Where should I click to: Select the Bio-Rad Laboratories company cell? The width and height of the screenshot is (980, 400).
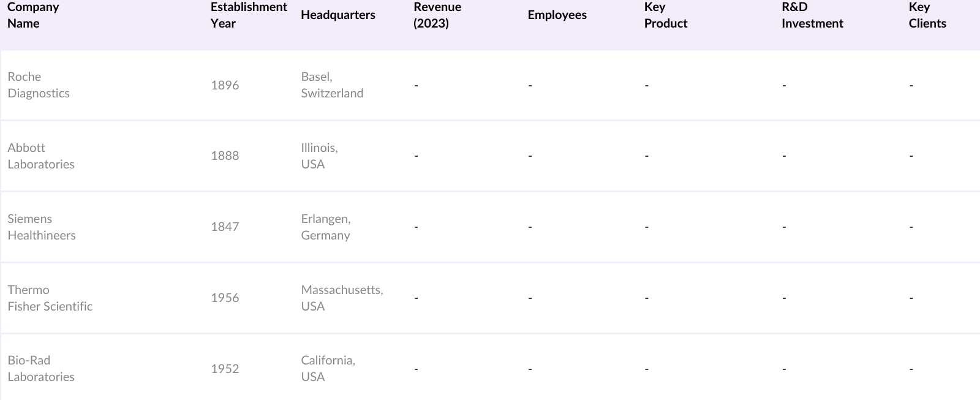[x=41, y=369]
